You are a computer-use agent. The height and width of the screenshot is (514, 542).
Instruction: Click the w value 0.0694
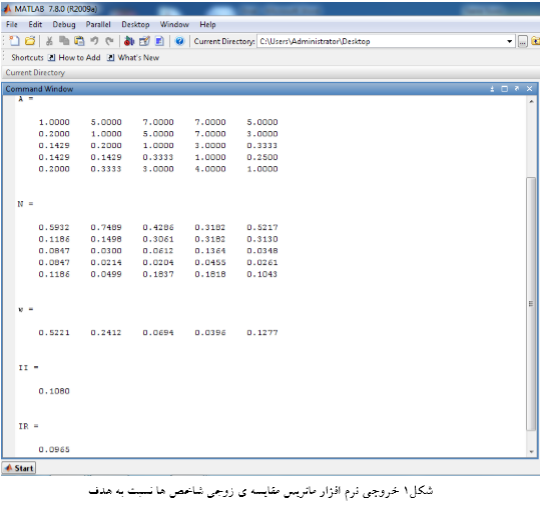tap(158, 333)
